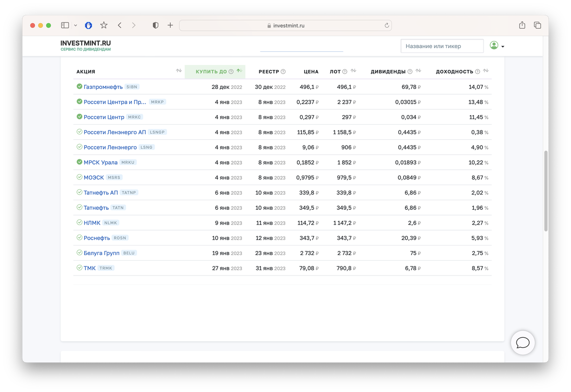Click the Реестр column header text
Viewport: 571px width, 392px height.
[x=269, y=72]
